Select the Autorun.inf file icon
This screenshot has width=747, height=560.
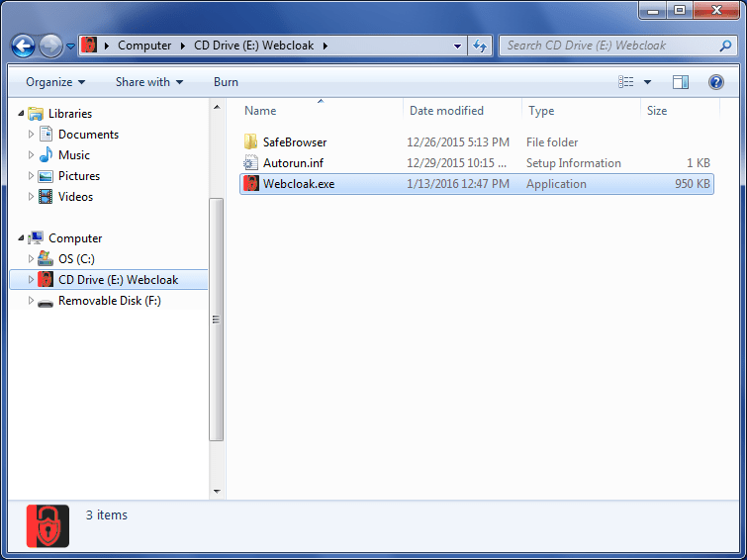tap(250, 163)
